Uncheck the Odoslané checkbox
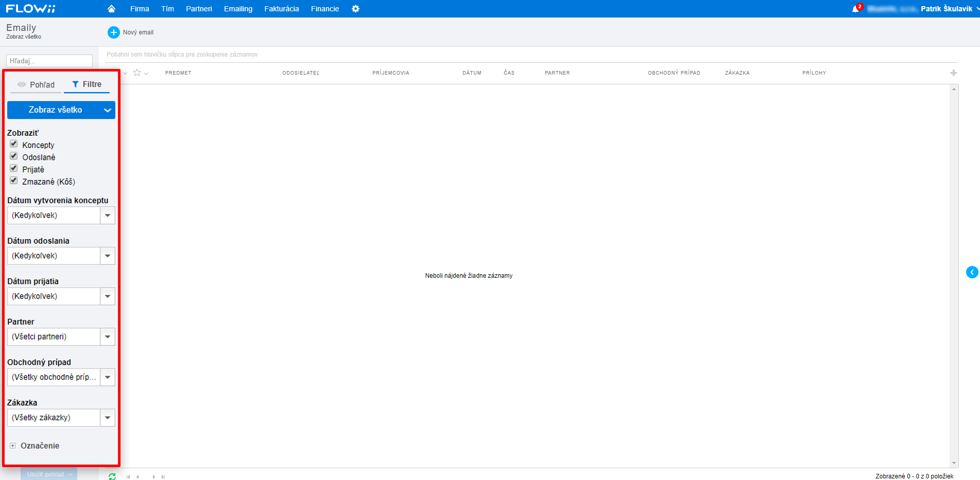980x480 pixels. point(14,156)
